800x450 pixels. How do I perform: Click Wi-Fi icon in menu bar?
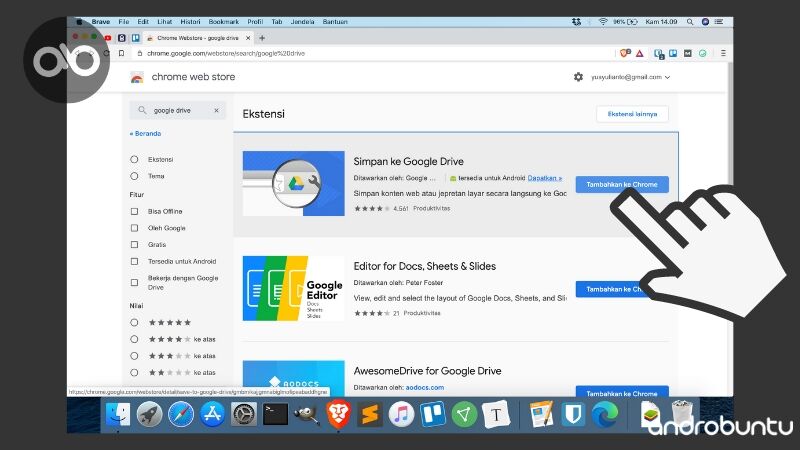click(603, 21)
